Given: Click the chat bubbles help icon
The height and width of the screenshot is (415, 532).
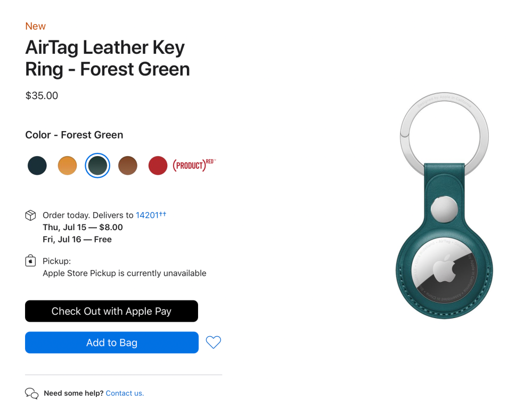Looking at the screenshot, I should point(31,394).
